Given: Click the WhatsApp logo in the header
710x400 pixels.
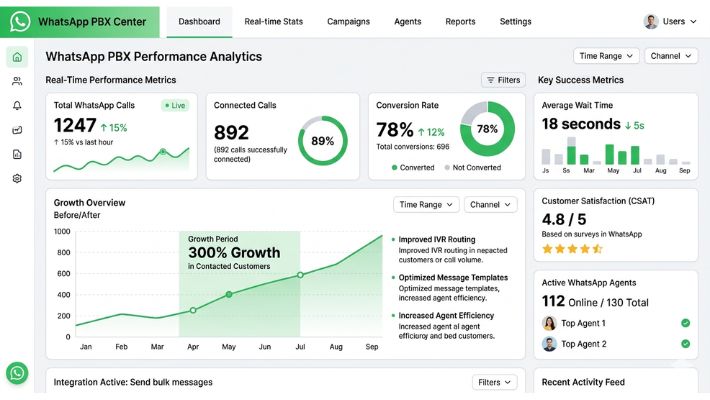Looking at the screenshot, I should 21,21.
